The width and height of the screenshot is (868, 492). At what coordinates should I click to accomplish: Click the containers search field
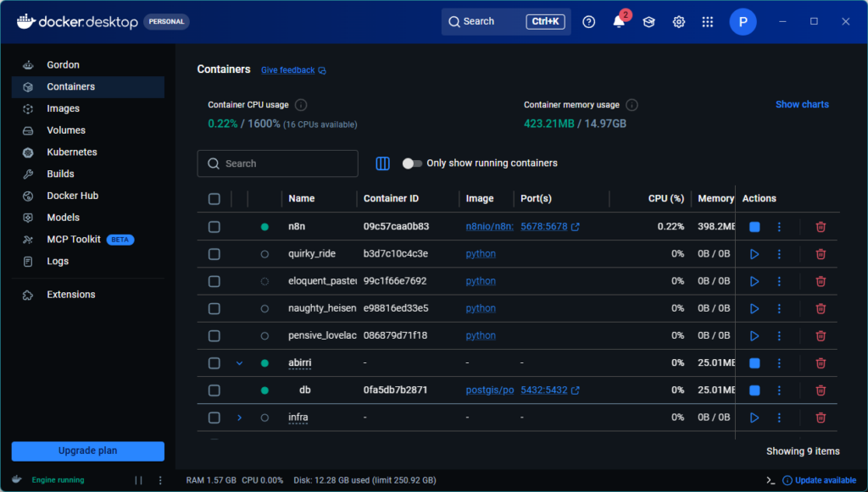pyautogui.click(x=277, y=163)
